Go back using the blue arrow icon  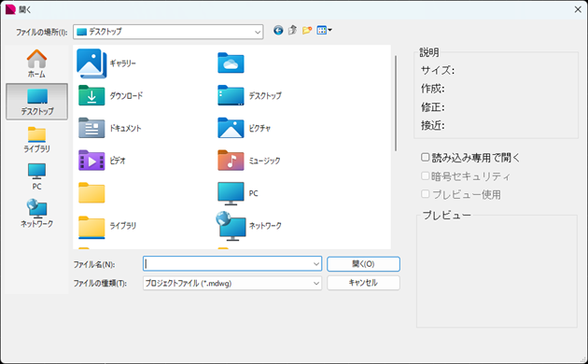(278, 31)
